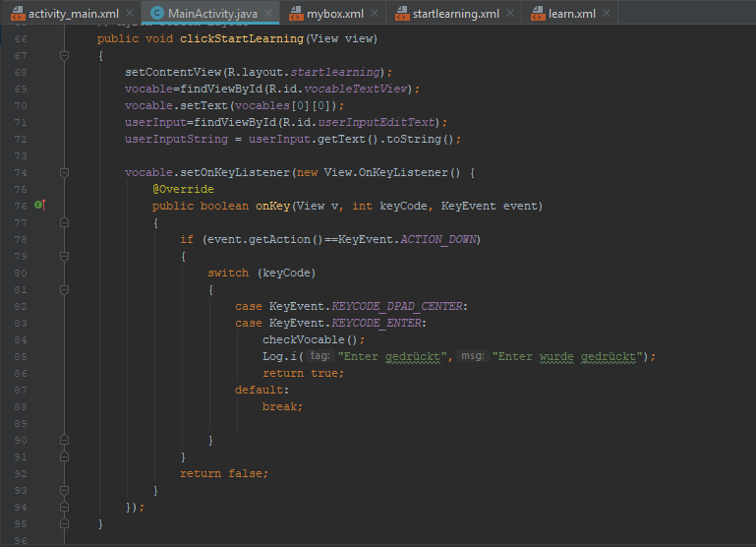Click the XML file icon on mybox.xml tab
The image size is (756, 547).
(x=298, y=14)
